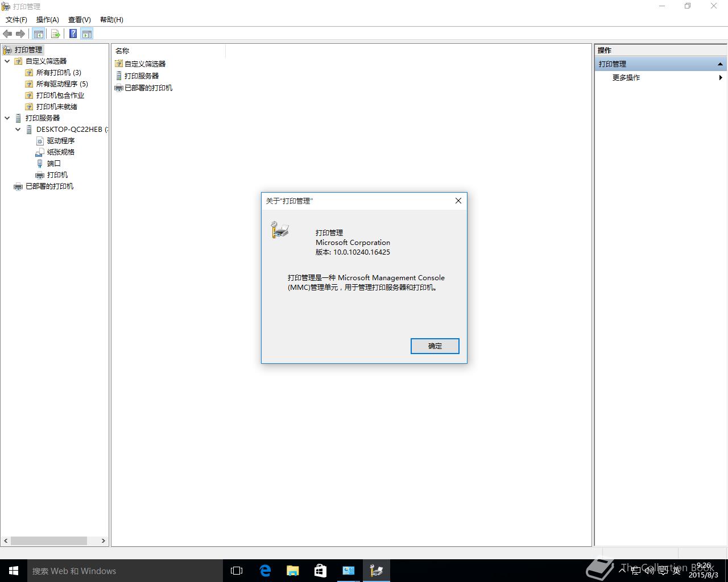The width and height of the screenshot is (728, 582).
Task: Toggle the show/hide action pane toolbar icon
Action: [x=87, y=34]
